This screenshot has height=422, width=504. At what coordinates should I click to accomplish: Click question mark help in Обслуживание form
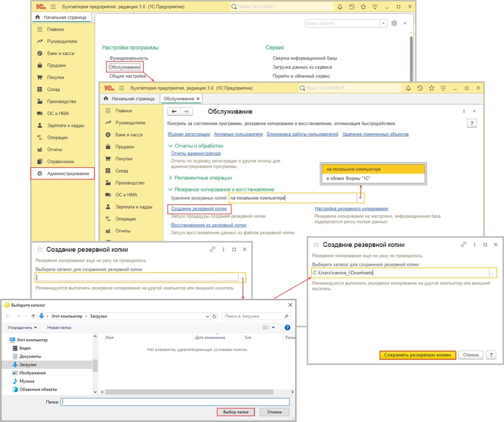472,123
